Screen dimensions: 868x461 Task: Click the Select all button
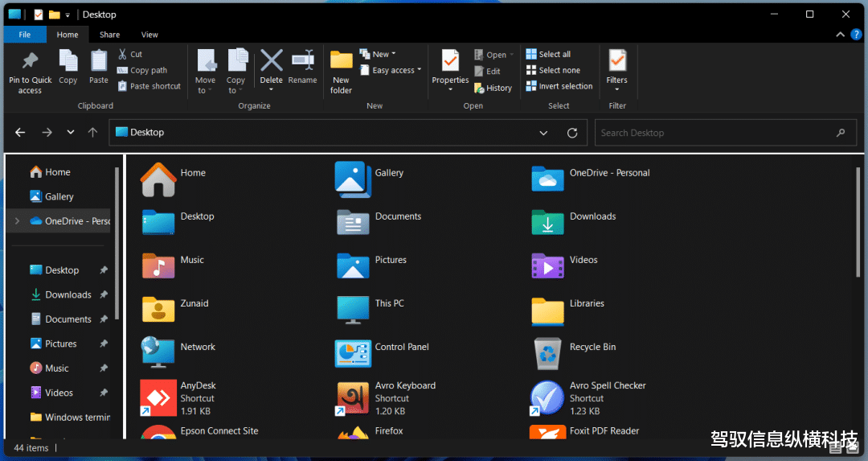[x=548, y=54]
